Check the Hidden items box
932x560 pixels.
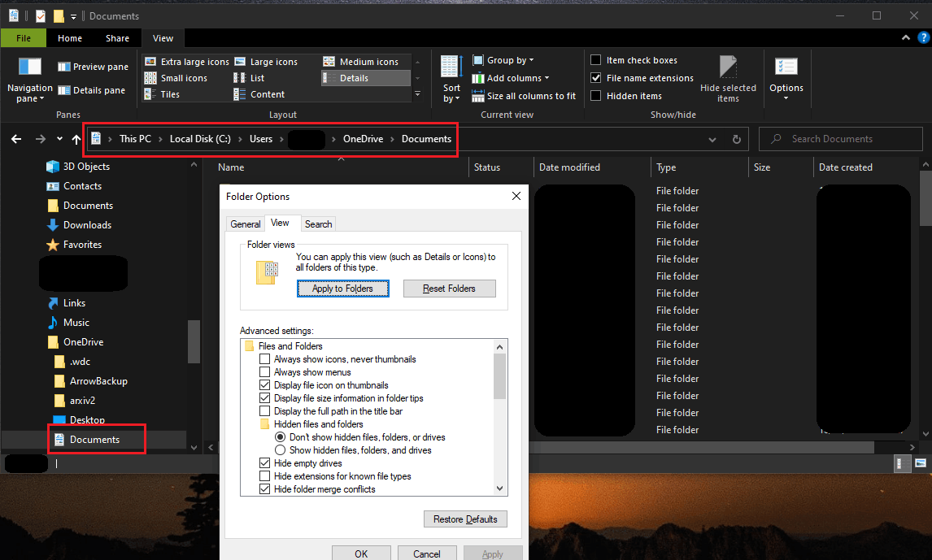click(596, 95)
